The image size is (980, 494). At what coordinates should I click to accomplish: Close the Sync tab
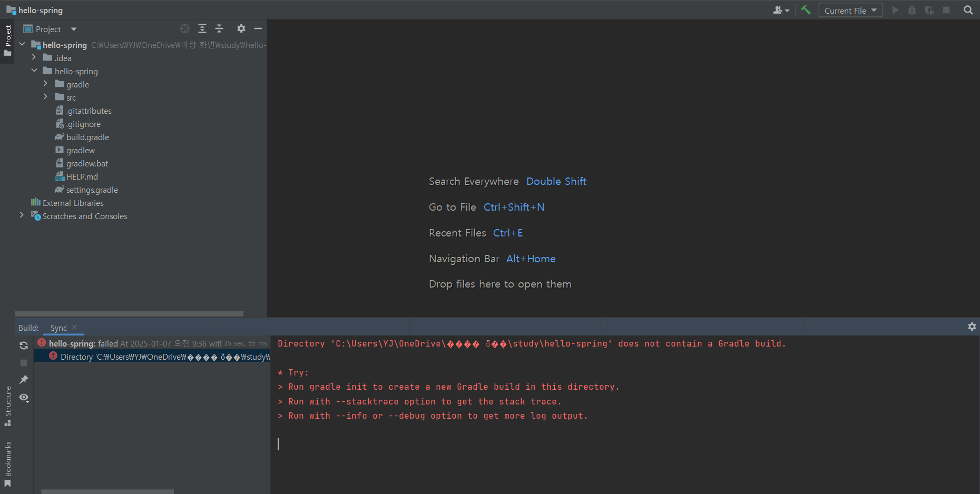tap(74, 327)
